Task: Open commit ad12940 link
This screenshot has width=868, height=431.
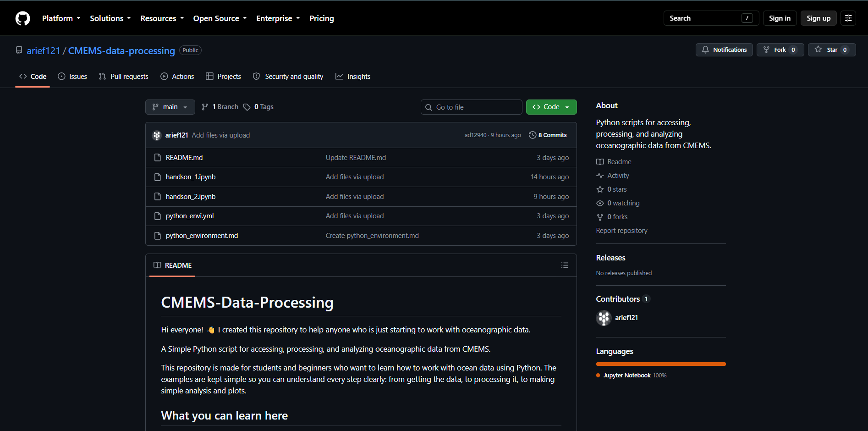Action: click(x=476, y=135)
